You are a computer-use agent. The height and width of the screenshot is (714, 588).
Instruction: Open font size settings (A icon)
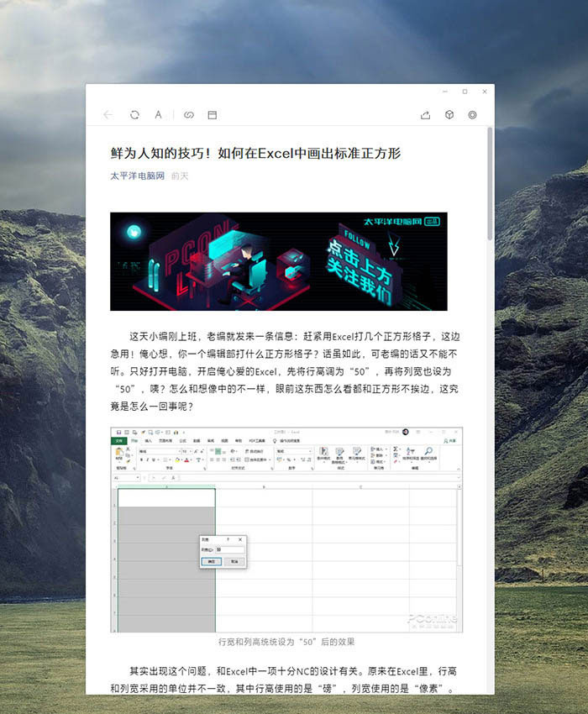[x=158, y=115]
